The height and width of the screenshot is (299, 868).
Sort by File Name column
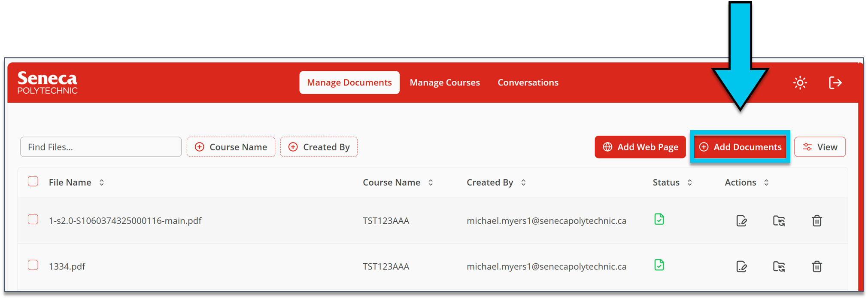point(76,183)
